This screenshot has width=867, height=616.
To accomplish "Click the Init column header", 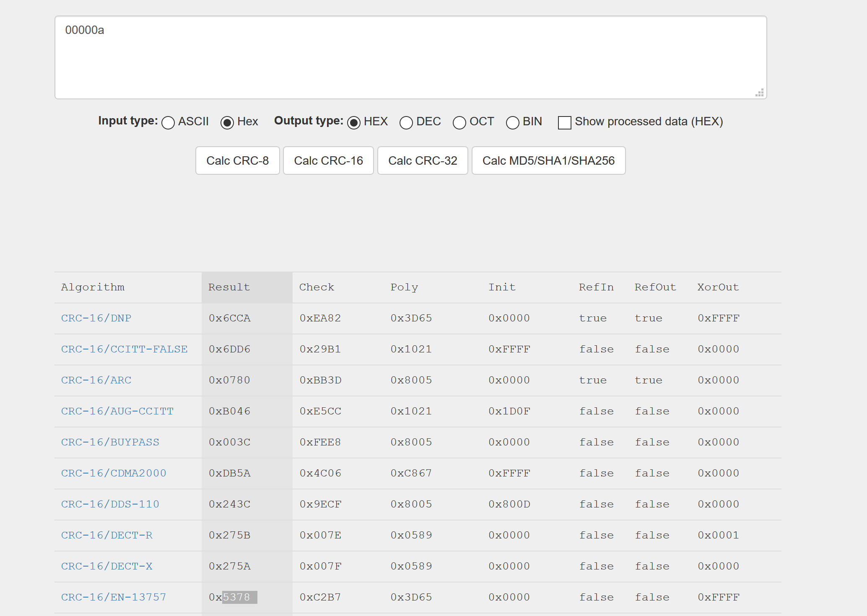I will point(502,287).
